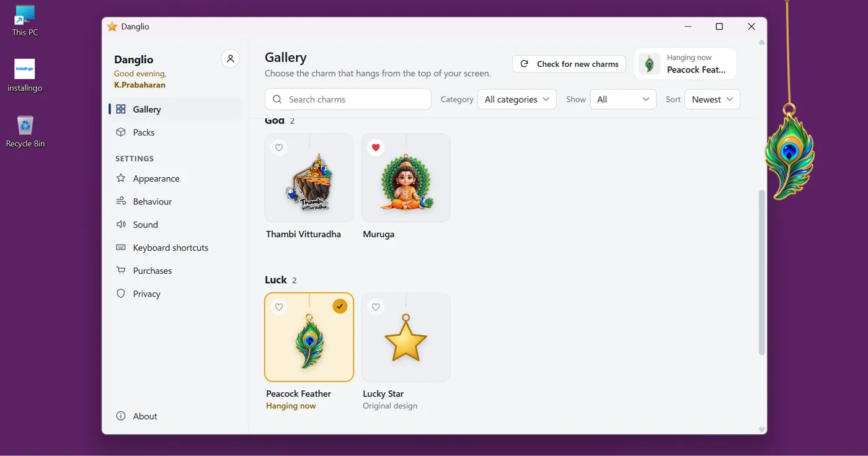The height and width of the screenshot is (456, 868).
Task: Unfavorite the Muruga charm
Action: point(376,147)
